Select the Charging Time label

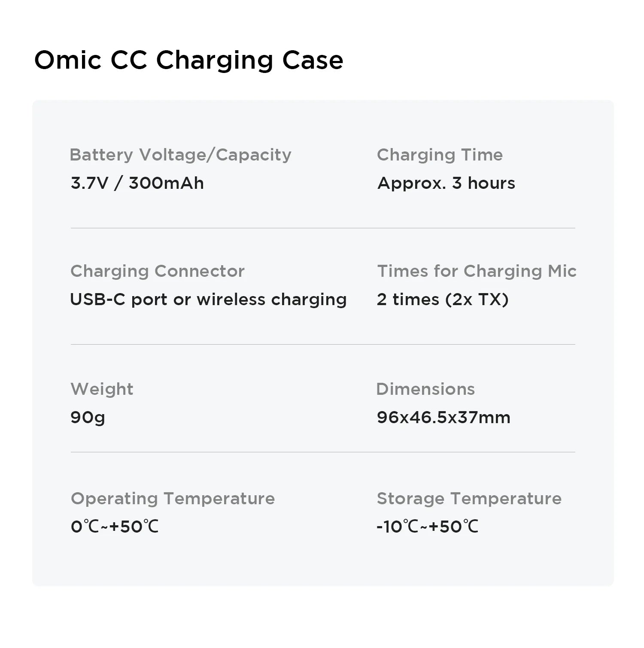(x=440, y=155)
